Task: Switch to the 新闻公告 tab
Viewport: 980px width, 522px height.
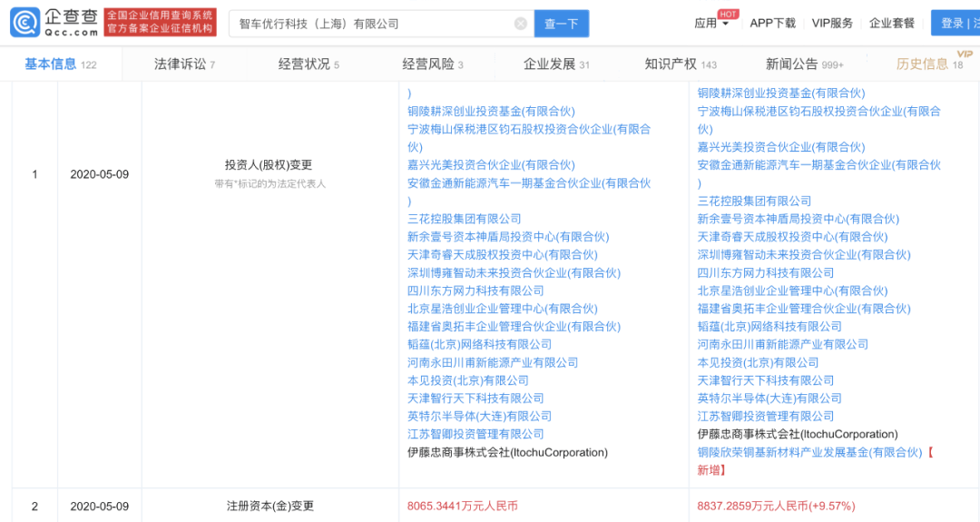Action: click(x=804, y=64)
